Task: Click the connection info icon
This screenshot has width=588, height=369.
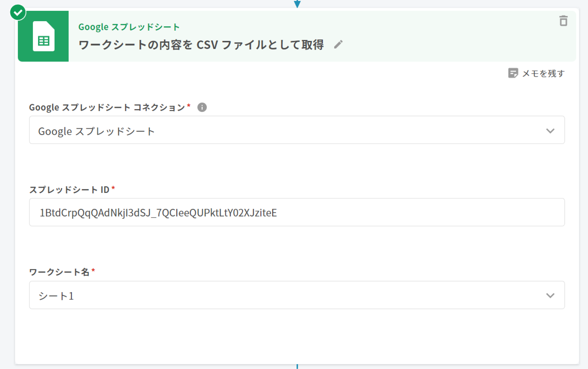Action: tap(202, 107)
